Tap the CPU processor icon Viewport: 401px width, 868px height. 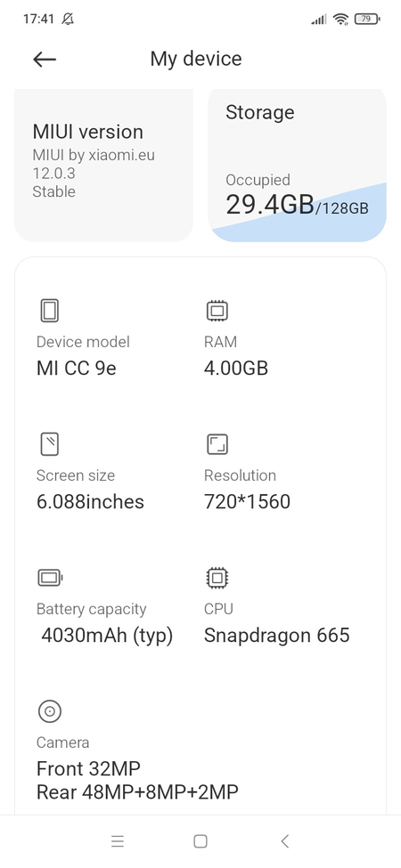[217, 578]
